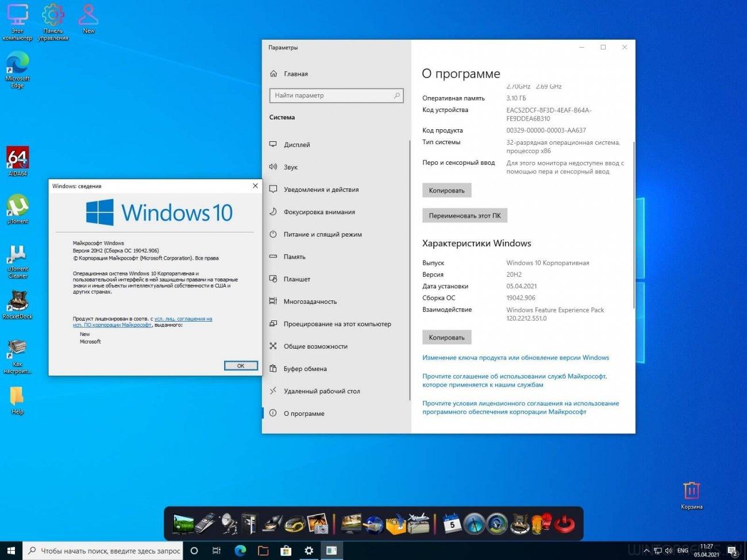Screen dimensions: 747x560
Task: Open software license terms link
Action: coord(521,407)
